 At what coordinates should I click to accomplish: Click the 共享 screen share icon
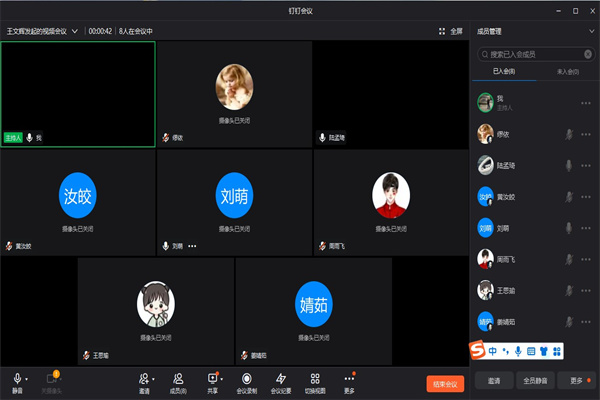pyautogui.click(x=212, y=378)
